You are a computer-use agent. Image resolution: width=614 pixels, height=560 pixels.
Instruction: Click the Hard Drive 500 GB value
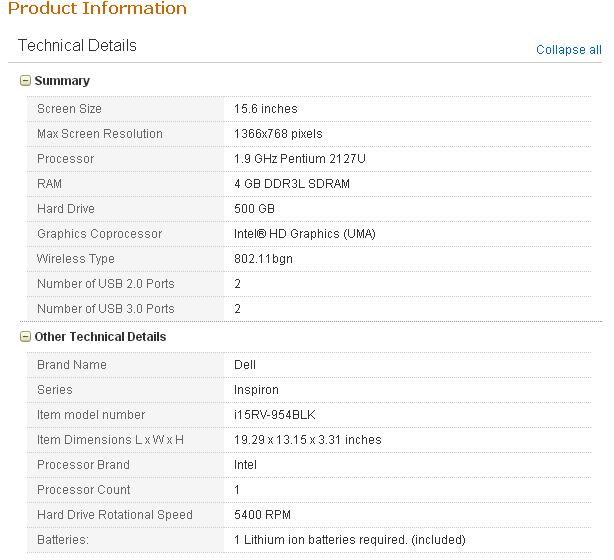(254, 209)
